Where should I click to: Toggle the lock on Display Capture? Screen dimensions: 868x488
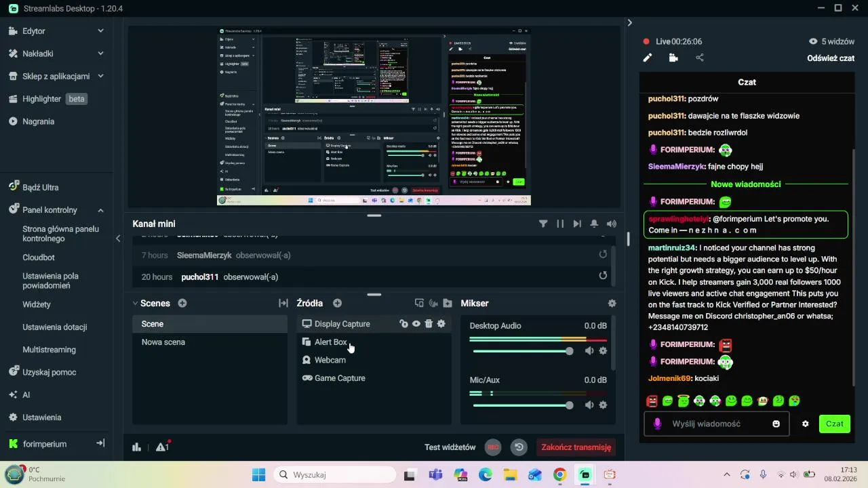[403, 324]
